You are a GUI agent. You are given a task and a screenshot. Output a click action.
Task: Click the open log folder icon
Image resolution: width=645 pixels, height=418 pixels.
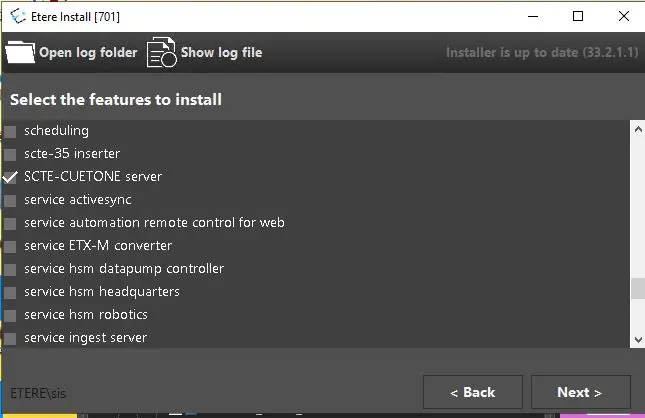click(19, 51)
